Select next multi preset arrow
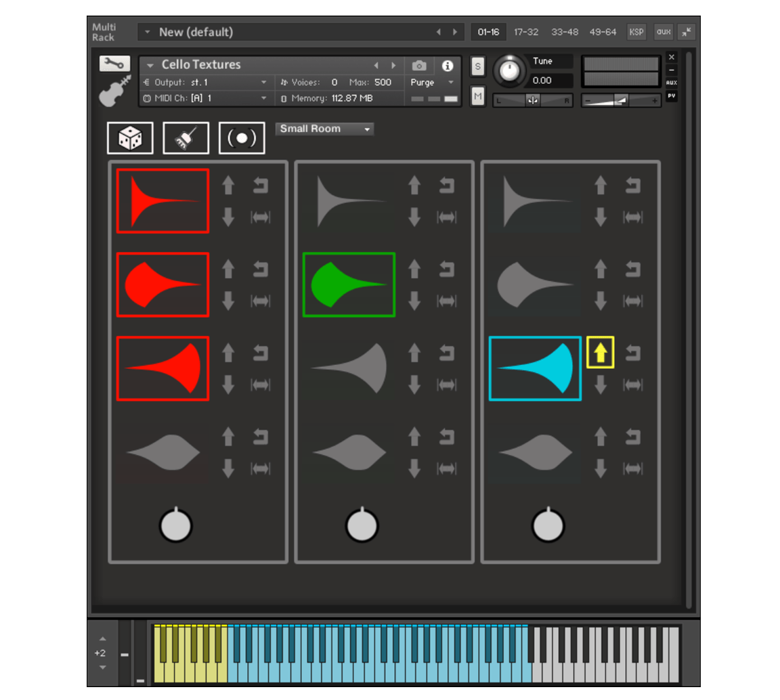The image size is (780, 700). coord(455,32)
